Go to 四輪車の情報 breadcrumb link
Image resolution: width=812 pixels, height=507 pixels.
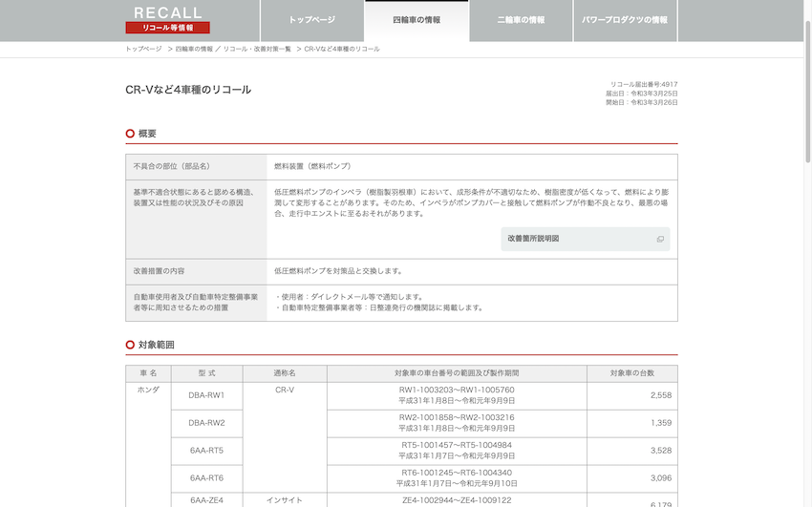coord(194,49)
